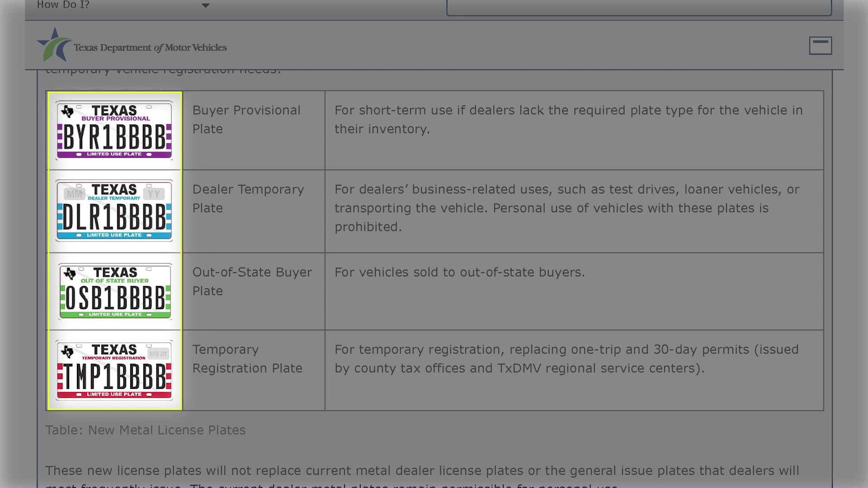Click the Out of State Buyer OSB1BBBB plate
This screenshot has width=868, height=488.
coord(115,291)
